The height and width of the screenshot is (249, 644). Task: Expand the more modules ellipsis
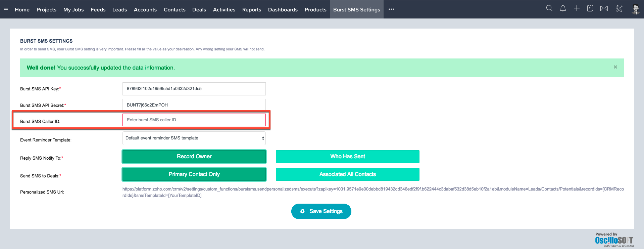point(391,9)
